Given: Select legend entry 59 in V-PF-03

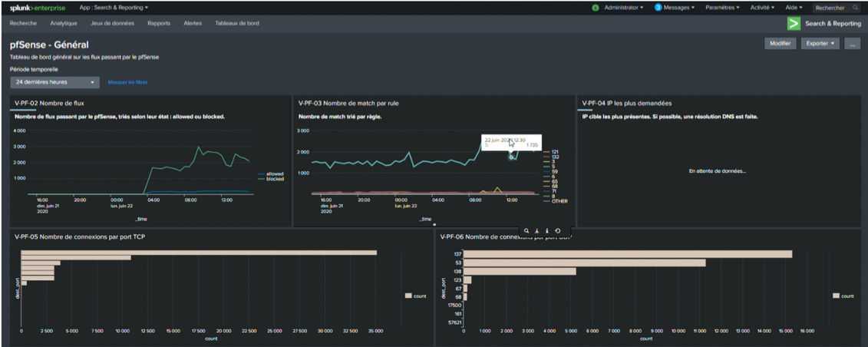Looking at the screenshot, I should pyautogui.click(x=550, y=172).
